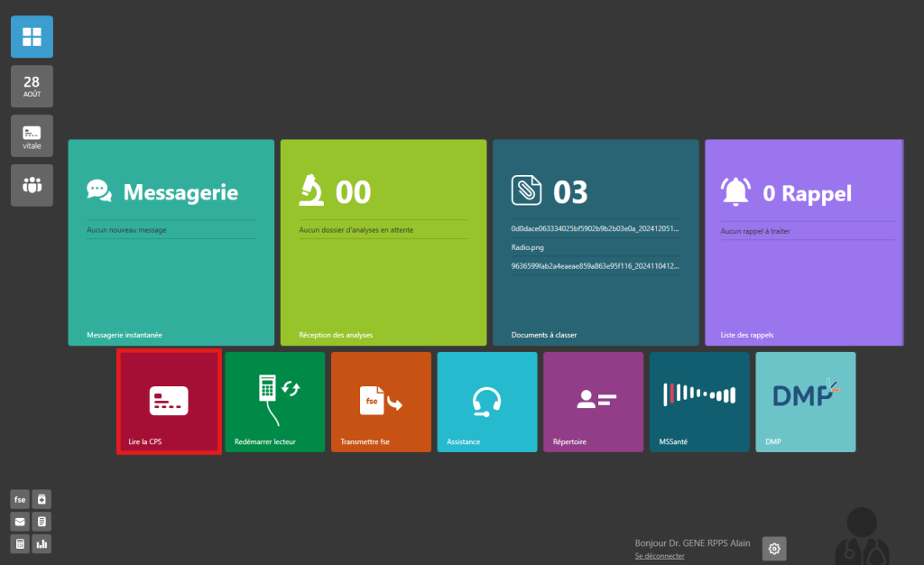The image size is (924, 565).
Task: Open the Messagerie instantanée tile
Action: [x=171, y=242]
